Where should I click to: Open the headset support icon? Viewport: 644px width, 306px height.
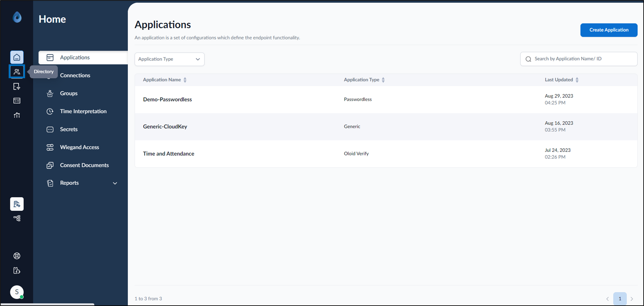[x=17, y=270]
